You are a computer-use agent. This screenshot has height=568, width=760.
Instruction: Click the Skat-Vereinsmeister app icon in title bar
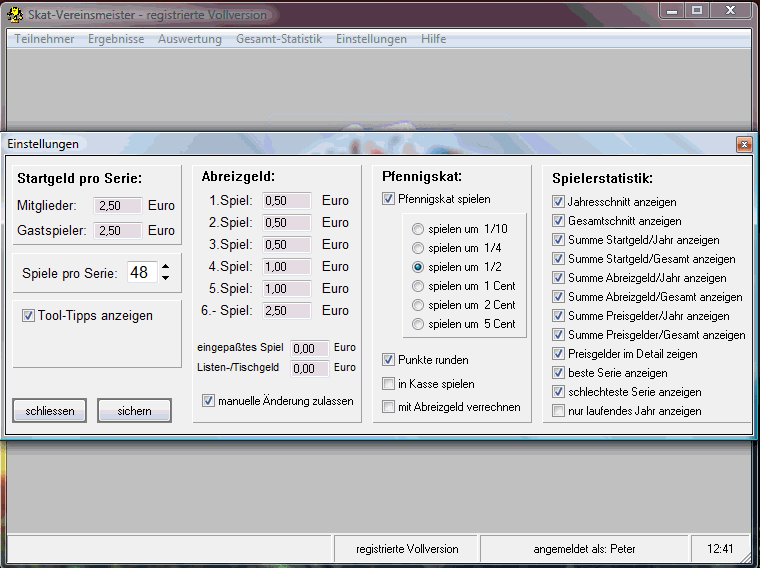tap(15, 15)
